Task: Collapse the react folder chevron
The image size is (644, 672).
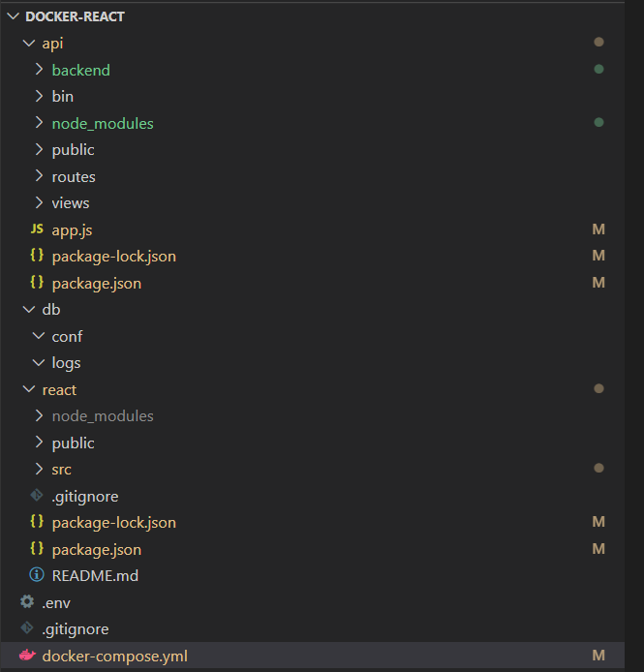Action: [28, 389]
